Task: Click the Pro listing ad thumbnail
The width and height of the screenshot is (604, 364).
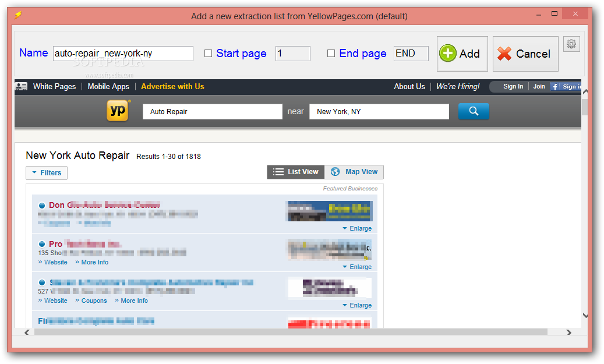Action: 330,249
